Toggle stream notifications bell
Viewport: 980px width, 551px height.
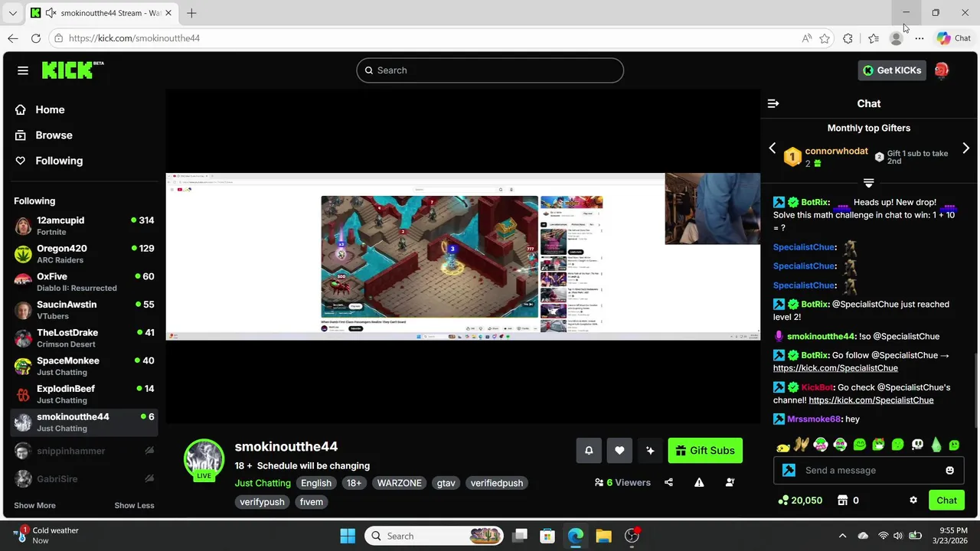[x=589, y=451]
